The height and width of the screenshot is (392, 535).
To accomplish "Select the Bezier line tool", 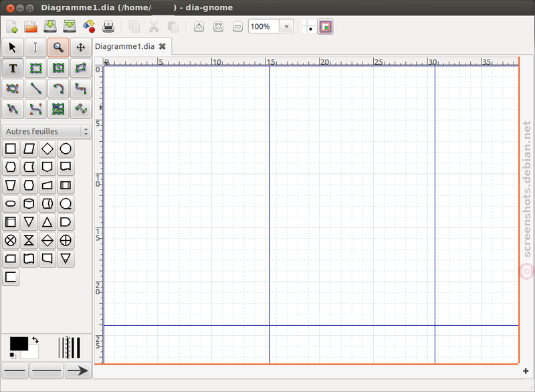I will point(35,109).
